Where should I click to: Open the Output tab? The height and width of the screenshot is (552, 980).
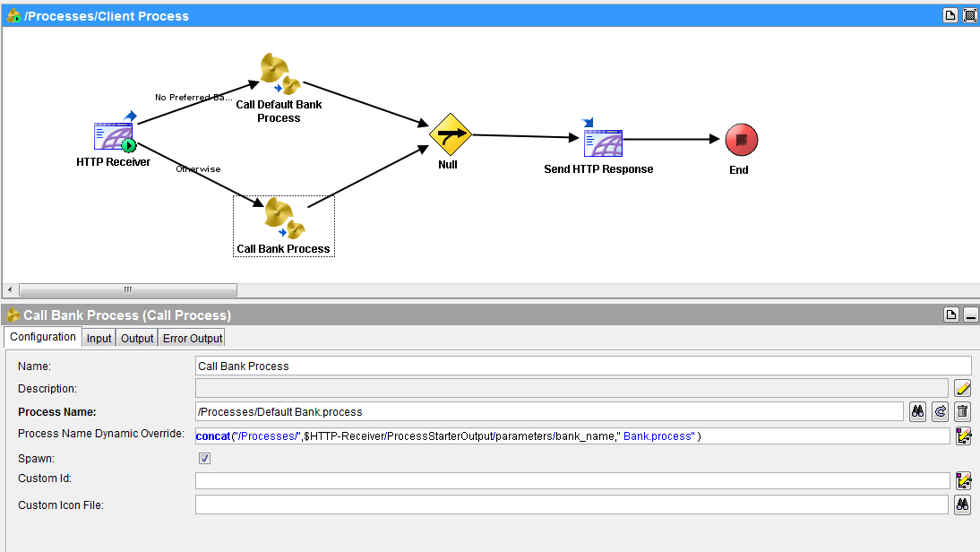136,338
